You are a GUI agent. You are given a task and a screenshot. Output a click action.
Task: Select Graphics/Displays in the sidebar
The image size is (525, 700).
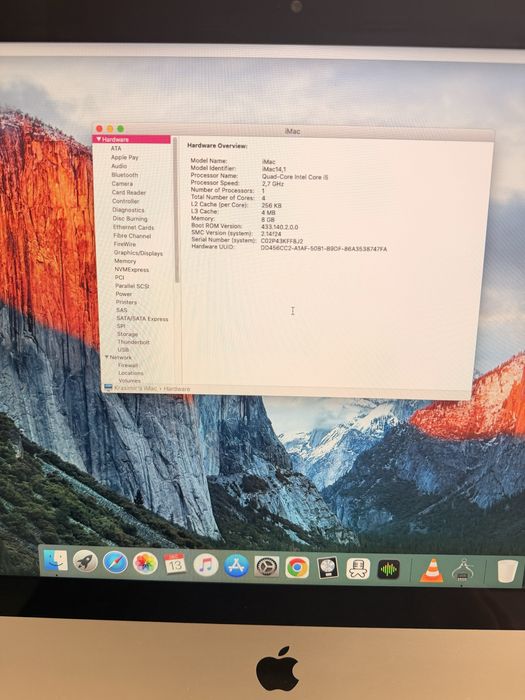pos(138,253)
